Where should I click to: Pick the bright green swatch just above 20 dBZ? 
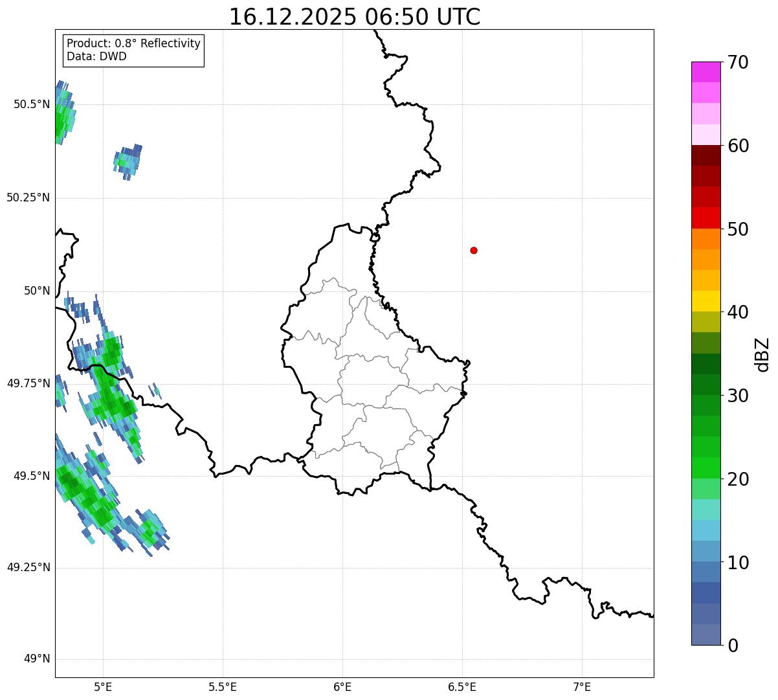coord(706,468)
